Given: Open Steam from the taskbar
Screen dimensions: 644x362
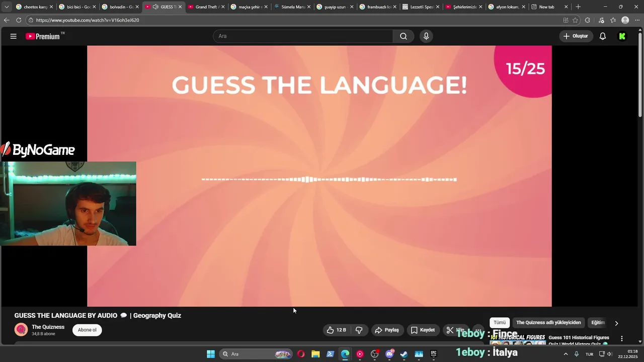Looking at the screenshot, I should point(404,354).
